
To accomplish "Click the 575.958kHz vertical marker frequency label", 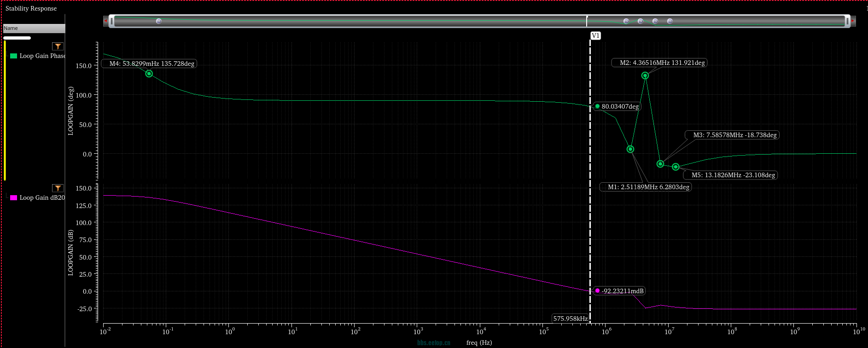I will [571, 319].
